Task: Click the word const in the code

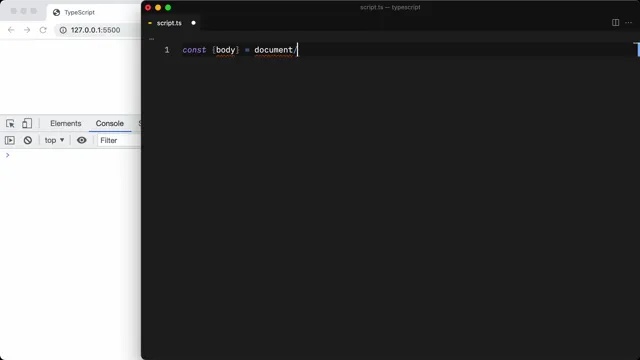Action: pyautogui.click(x=194, y=50)
